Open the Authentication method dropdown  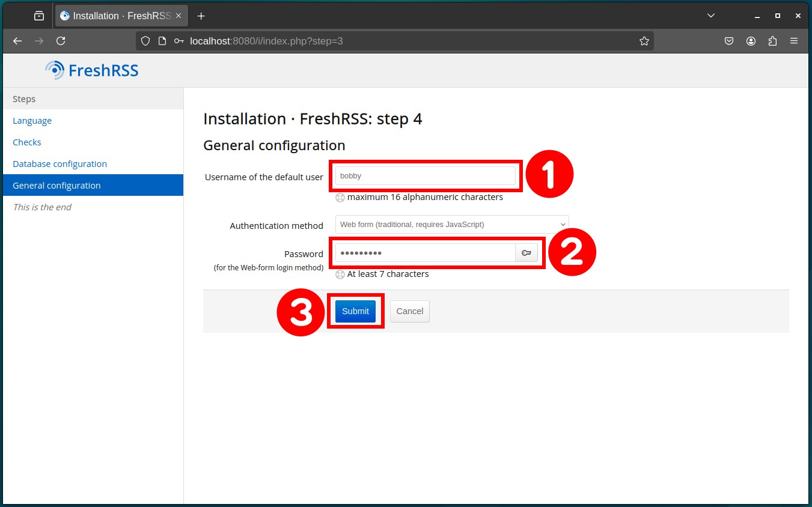point(452,225)
